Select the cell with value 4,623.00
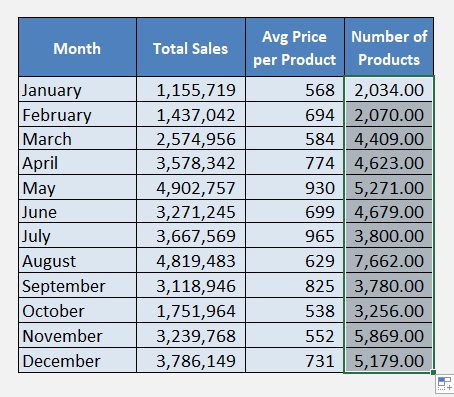This screenshot has height=397, width=454. coord(389,162)
